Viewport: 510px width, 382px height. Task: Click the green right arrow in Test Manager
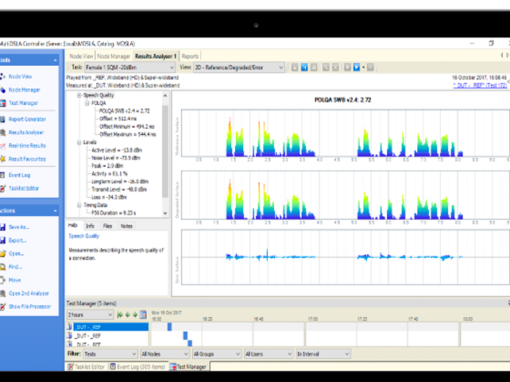(135, 315)
